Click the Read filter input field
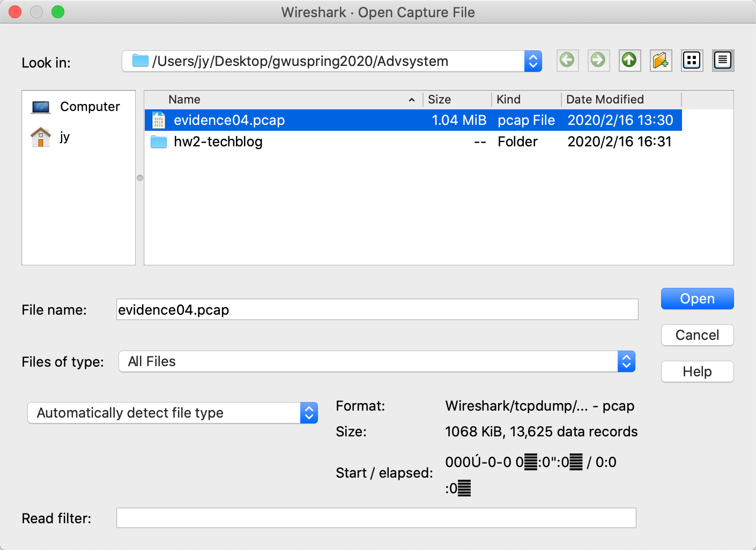The width and height of the screenshot is (756, 550). click(376, 518)
